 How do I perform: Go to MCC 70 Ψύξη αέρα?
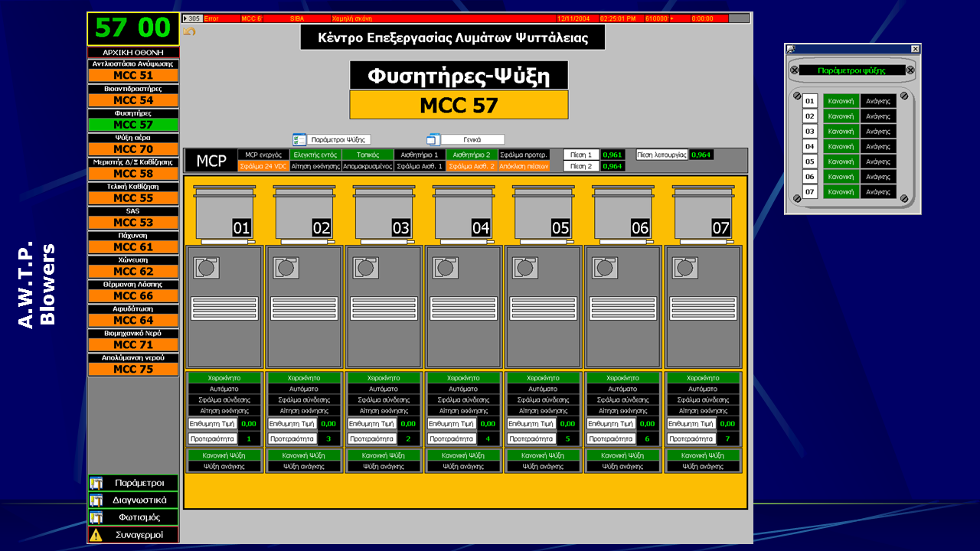click(x=133, y=149)
